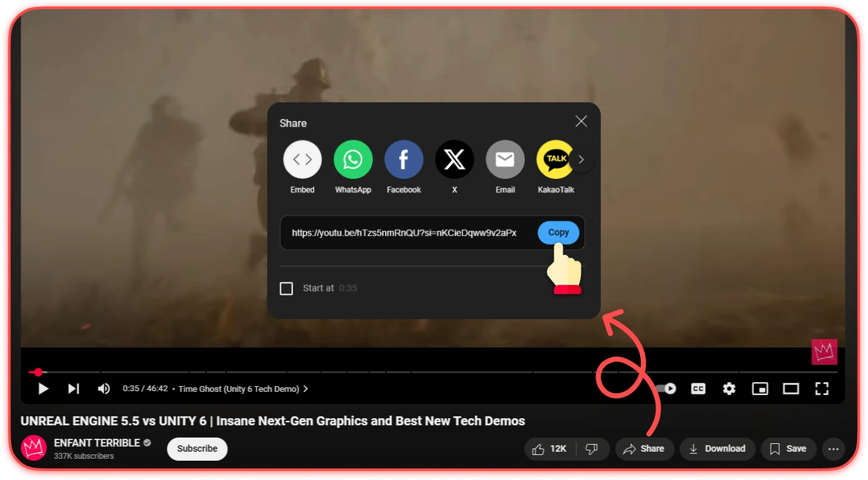Screen dimensions: 868x480
Task: Show more share options arrow
Action: point(581,160)
